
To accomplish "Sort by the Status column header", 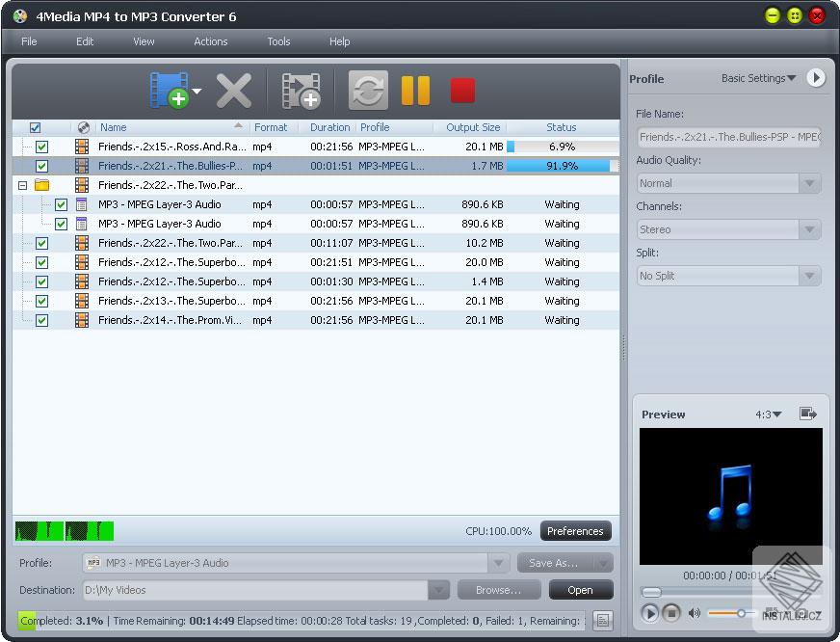I will tap(562, 127).
